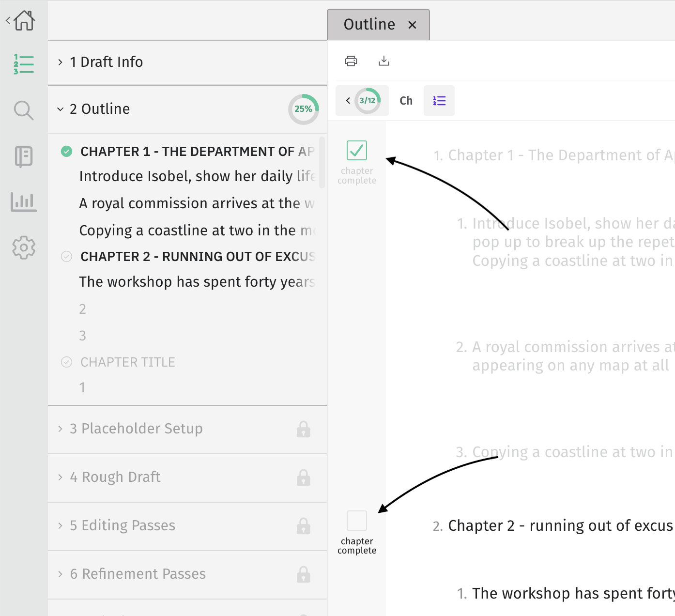Image resolution: width=675 pixels, height=616 pixels.
Task: Check Chapter 2 chapter complete checkbox
Action: (x=357, y=521)
